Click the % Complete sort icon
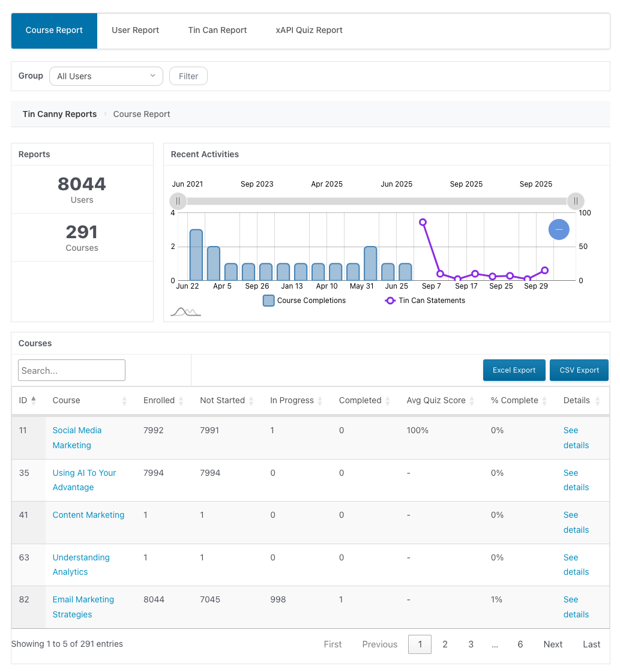Image resolution: width=620 pixels, height=672 pixels. (x=545, y=401)
